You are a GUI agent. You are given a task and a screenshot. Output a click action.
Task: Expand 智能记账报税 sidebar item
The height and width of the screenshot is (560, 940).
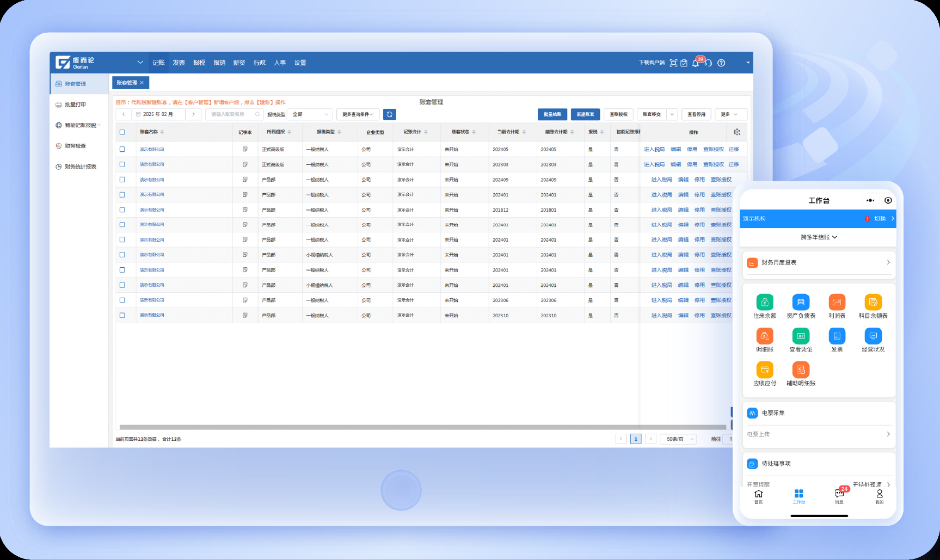click(x=79, y=125)
